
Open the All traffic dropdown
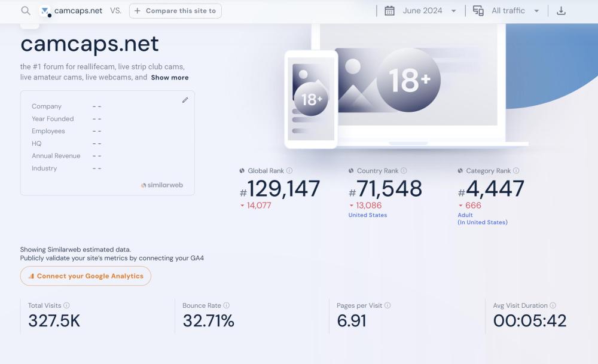515,11
